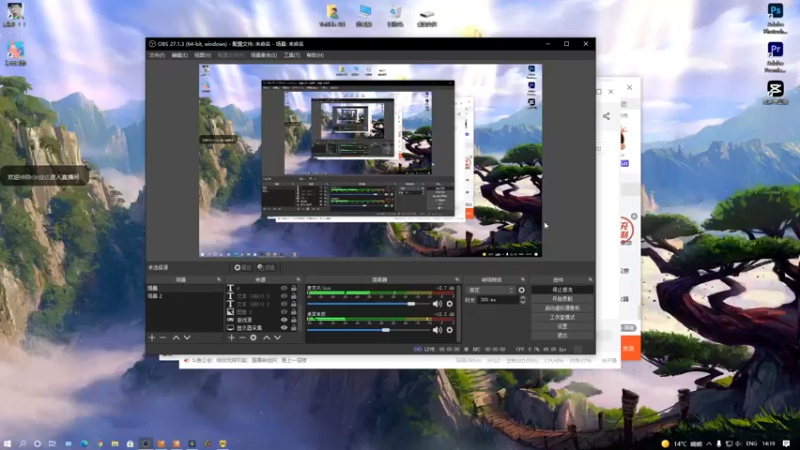Click 启动虚拟摄像机 button
This screenshot has width=800, height=450.
562,308
